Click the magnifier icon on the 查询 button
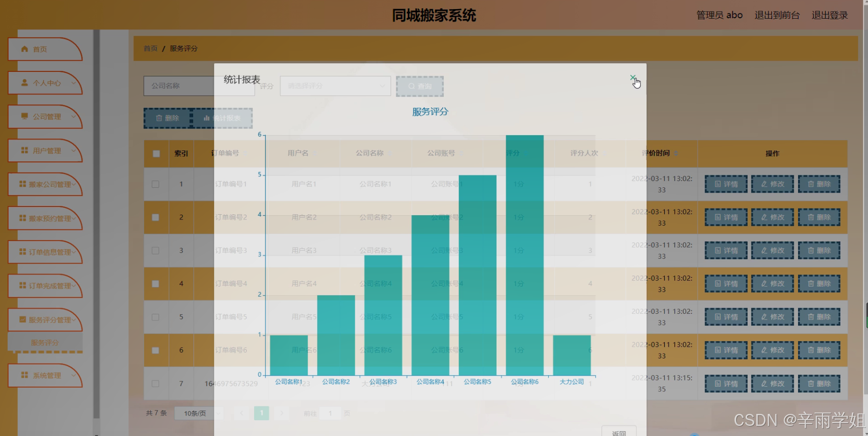The image size is (868, 436). pyautogui.click(x=412, y=86)
